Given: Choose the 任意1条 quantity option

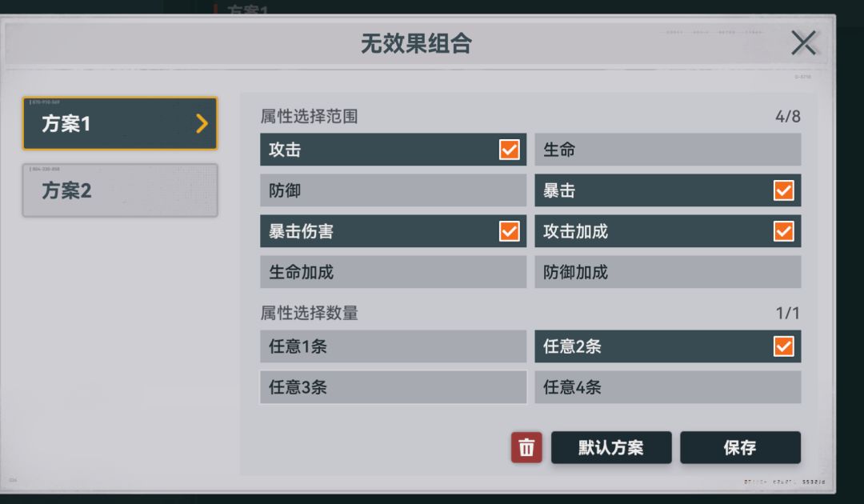Looking at the screenshot, I should pos(393,346).
